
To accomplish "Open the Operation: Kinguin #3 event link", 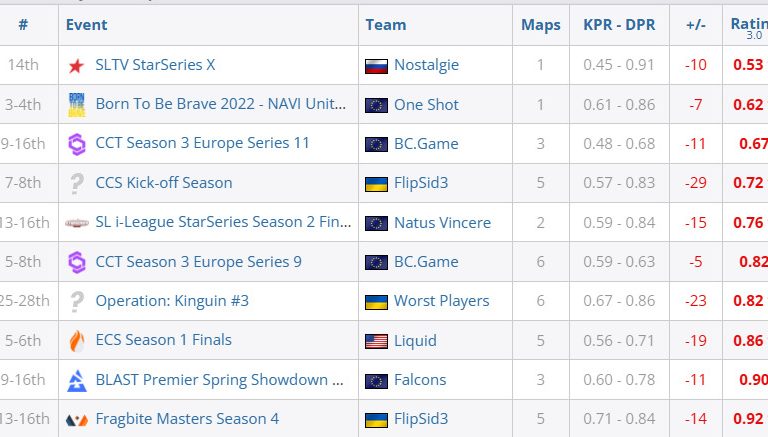I will 172,301.
